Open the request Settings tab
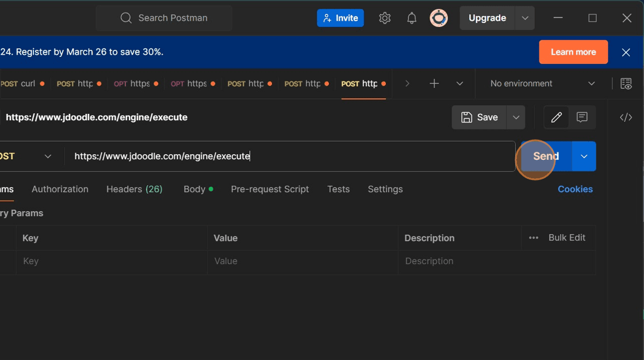This screenshot has width=644, height=360. click(x=385, y=189)
